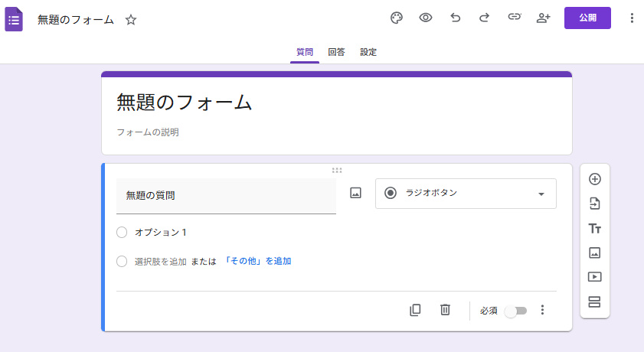Image resolution: width=644 pixels, height=352 pixels.
Task: Add a video from the sidebar
Action: 595,277
